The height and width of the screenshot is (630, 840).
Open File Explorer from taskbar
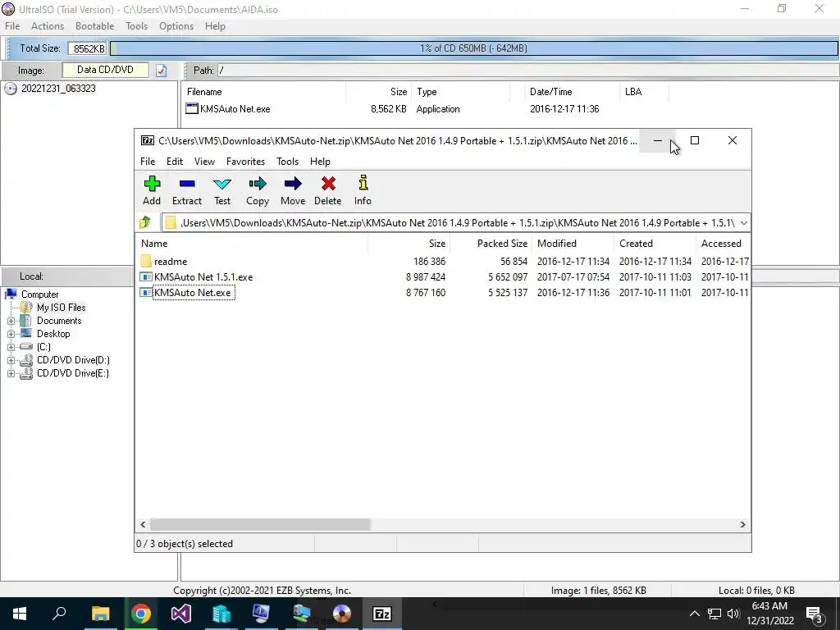tap(100, 614)
